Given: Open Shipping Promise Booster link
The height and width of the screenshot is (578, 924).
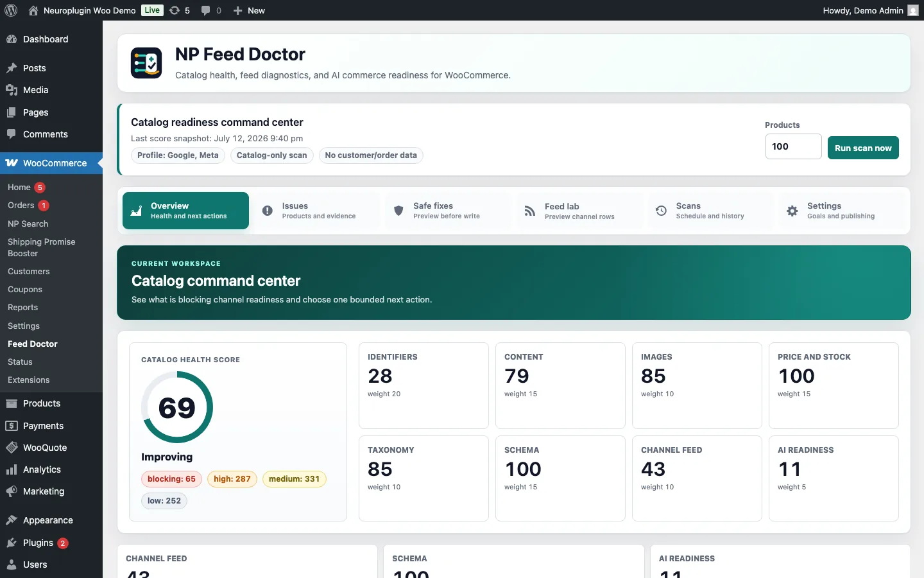Looking at the screenshot, I should pos(51,247).
